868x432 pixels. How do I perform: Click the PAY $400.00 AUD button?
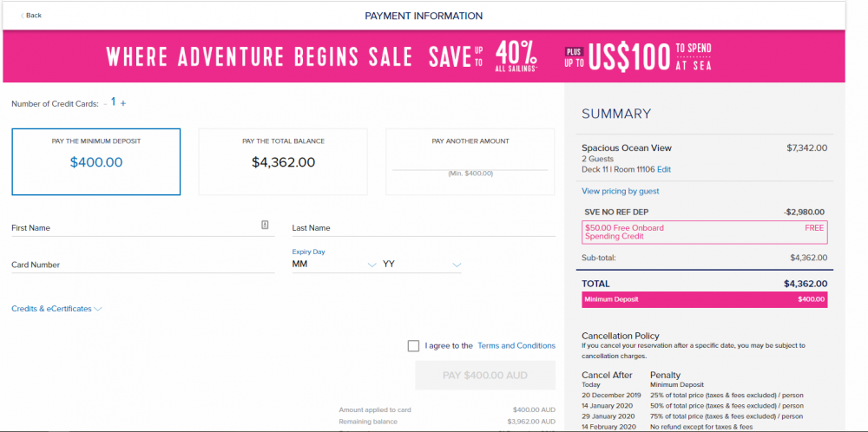coord(485,376)
